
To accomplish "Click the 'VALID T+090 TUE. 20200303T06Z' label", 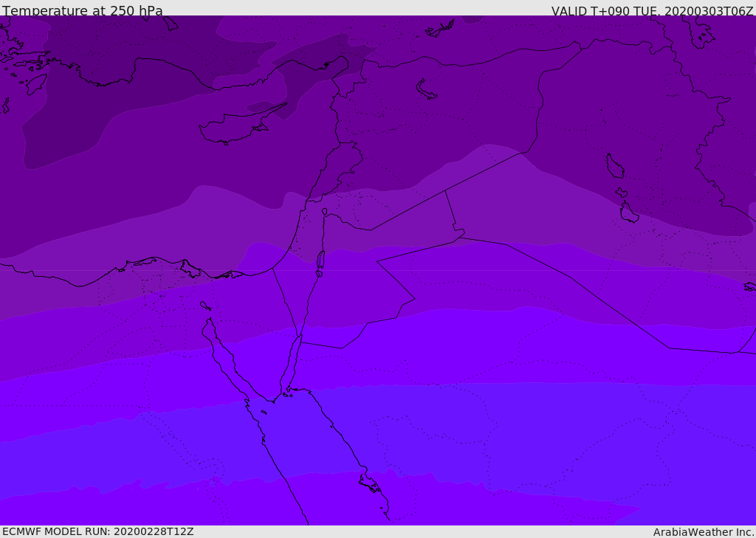I will 653,10.
